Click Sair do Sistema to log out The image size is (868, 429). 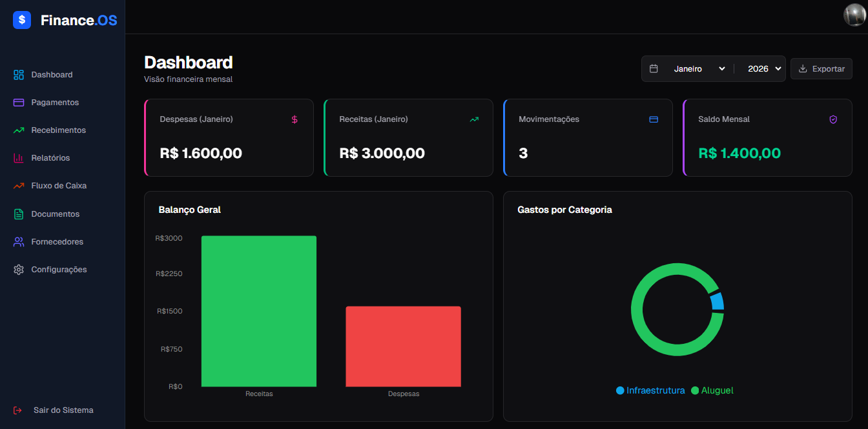pos(63,410)
